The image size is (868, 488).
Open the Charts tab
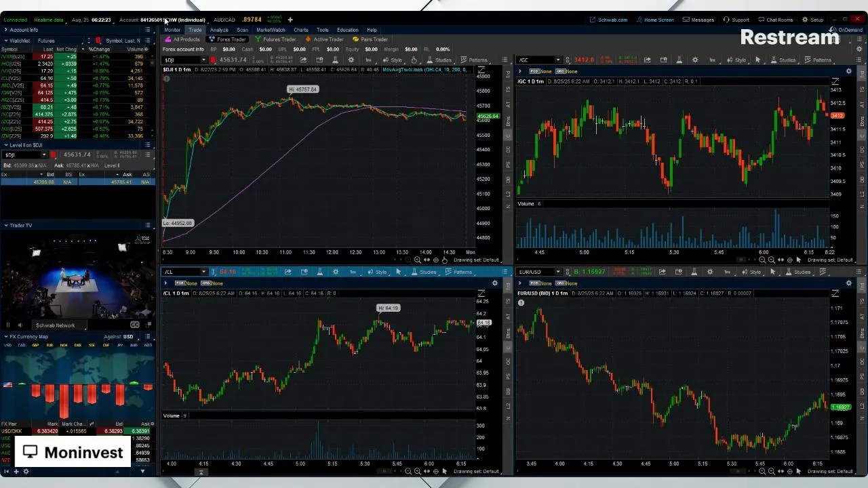click(x=301, y=30)
